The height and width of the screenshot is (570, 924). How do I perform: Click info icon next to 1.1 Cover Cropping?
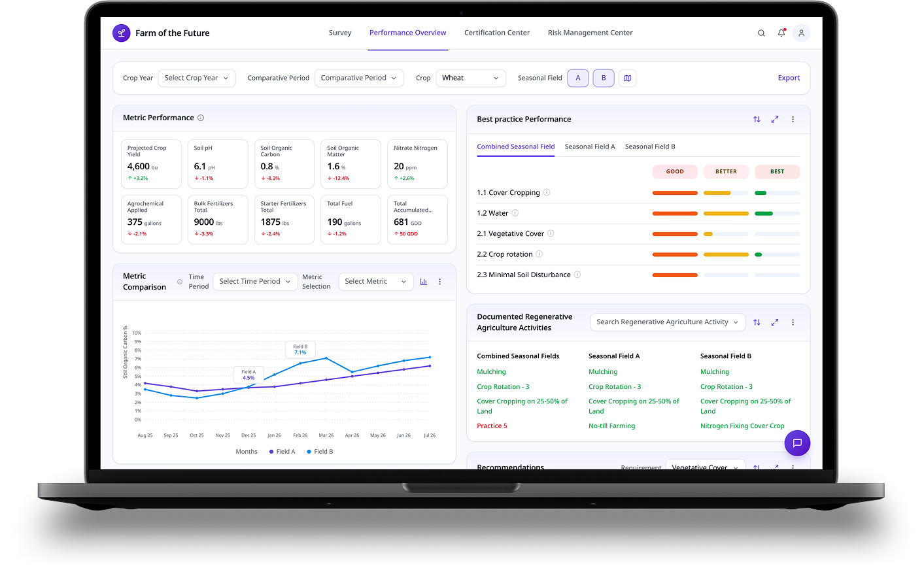pyautogui.click(x=547, y=192)
